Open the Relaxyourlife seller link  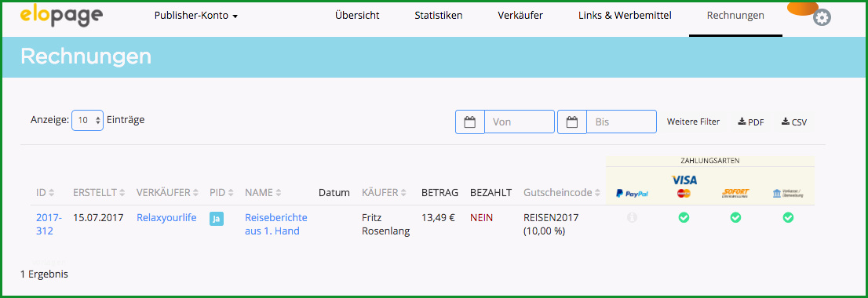pos(166,218)
